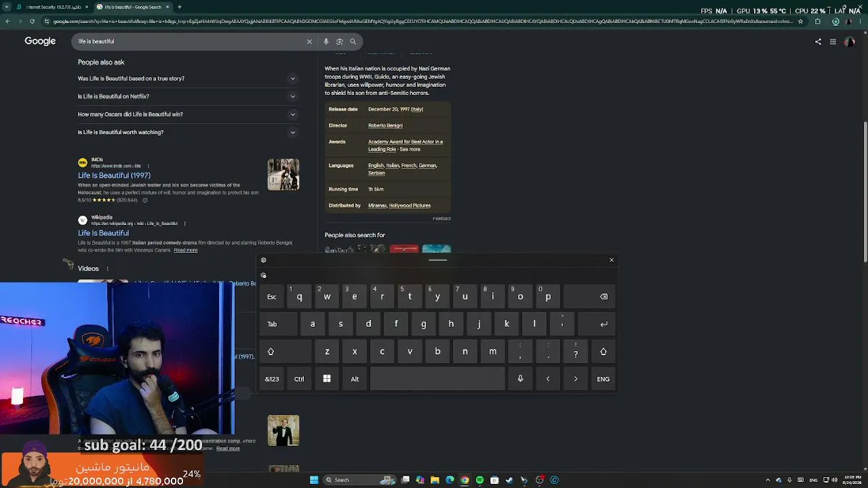Switch keyboard to &123 symbols layout
The height and width of the screenshot is (488, 868).
pyautogui.click(x=272, y=379)
